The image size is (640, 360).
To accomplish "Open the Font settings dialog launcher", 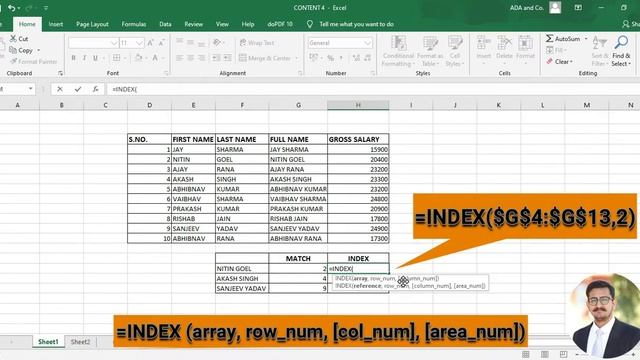I will [x=166, y=73].
